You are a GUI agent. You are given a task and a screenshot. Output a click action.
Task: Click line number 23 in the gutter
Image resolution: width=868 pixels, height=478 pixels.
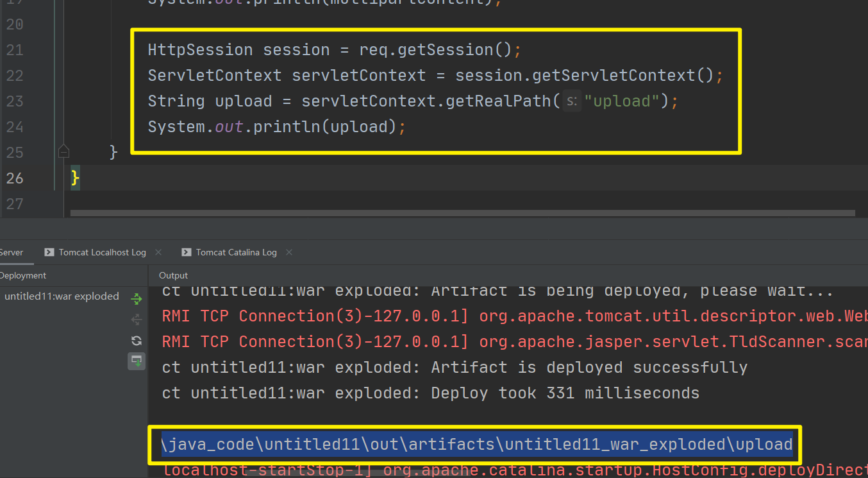[15, 101]
